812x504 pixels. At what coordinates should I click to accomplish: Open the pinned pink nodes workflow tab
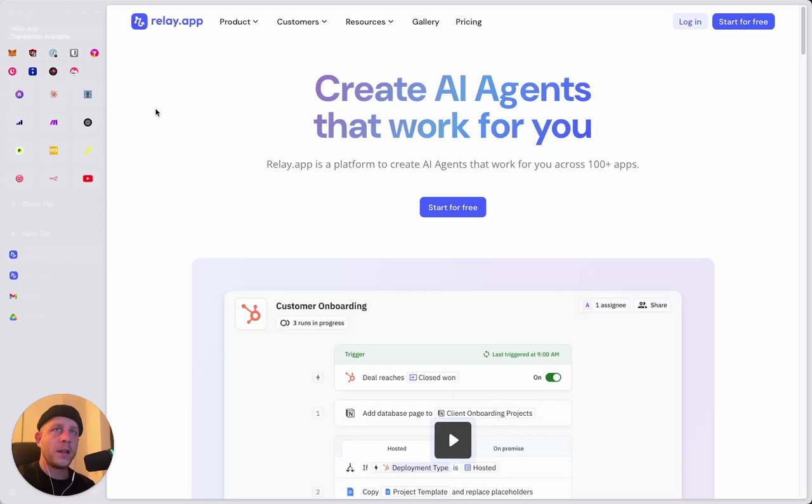(53, 179)
